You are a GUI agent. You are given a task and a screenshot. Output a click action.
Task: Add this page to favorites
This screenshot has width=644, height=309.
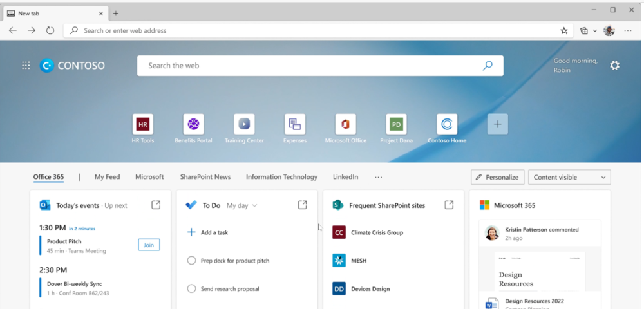[564, 30]
